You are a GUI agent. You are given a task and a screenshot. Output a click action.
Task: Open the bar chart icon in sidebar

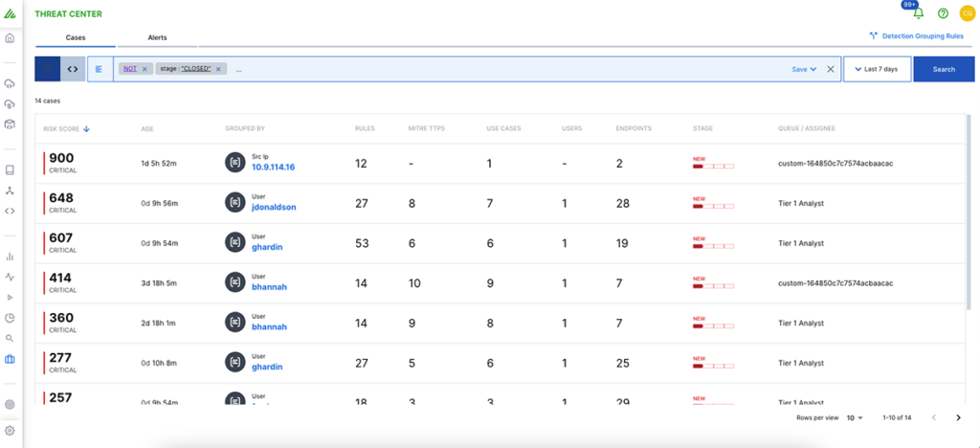pos(10,257)
